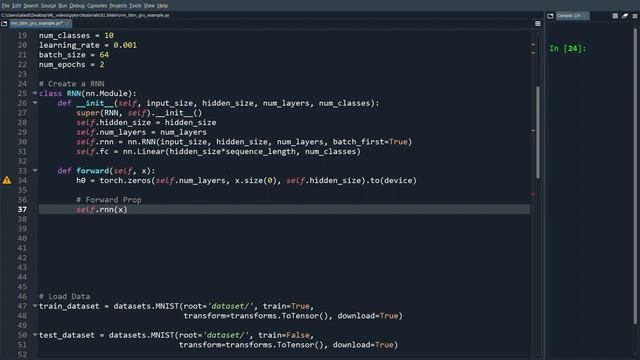Viewport: 640px width, 360px height.
Task: Collapse the class RNN fold arrow
Action: point(35,93)
